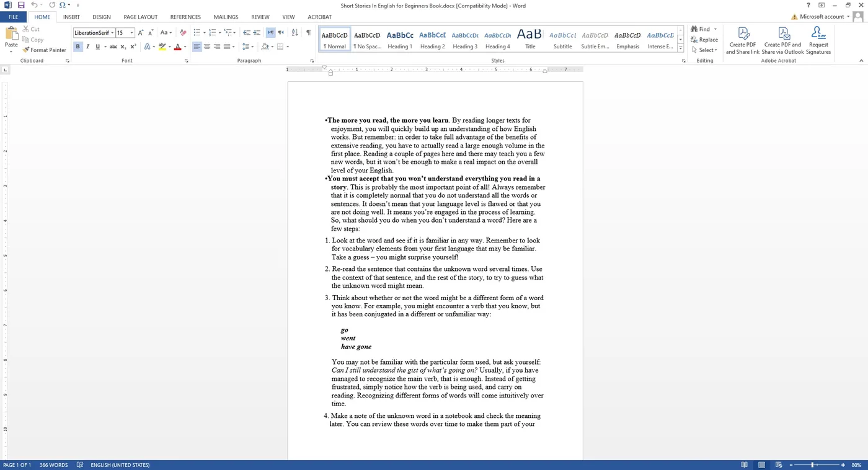Viewport: 868px width, 470px height.
Task: Open the Change Case dropdown
Action: coord(166,33)
